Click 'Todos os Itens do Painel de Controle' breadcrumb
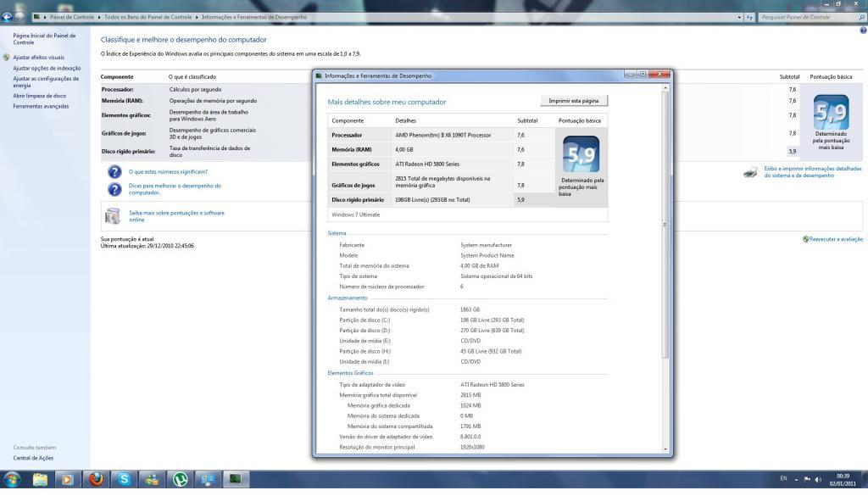The image size is (868, 496). coord(148,17)
